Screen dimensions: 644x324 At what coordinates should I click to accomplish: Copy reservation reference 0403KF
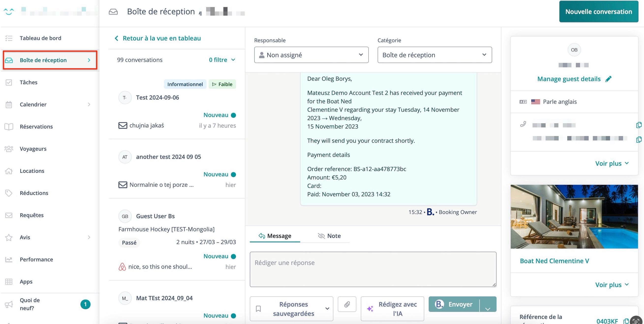tap(626, 321)
